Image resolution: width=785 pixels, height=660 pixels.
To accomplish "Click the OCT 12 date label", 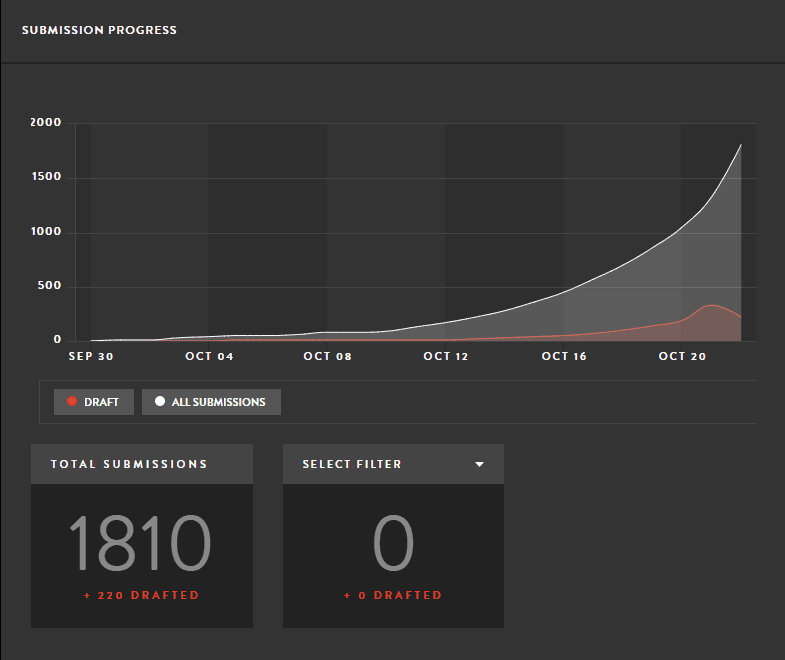I will click(446, 356).
